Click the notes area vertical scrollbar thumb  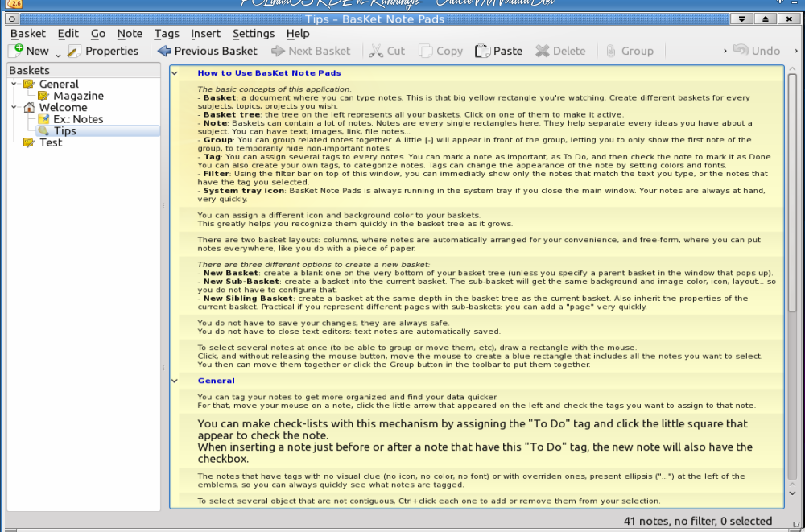click(x=792, y=192)
